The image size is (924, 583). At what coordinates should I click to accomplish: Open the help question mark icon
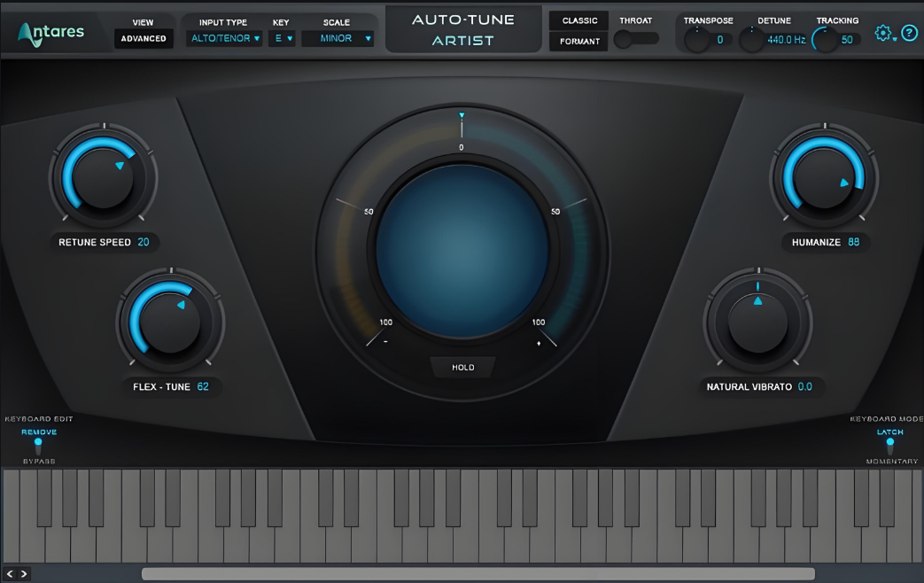[909, 33]
